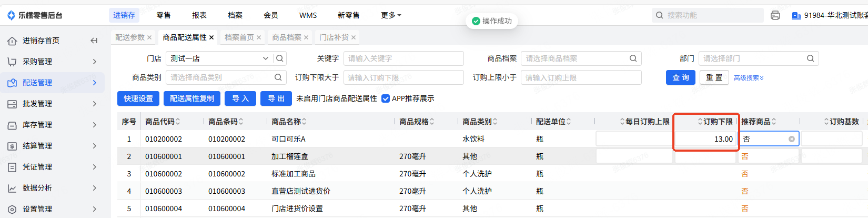The height and width of the screenshot is (218, 868).
Task: Click the printer icon in top bar
Action: point(775,15)
